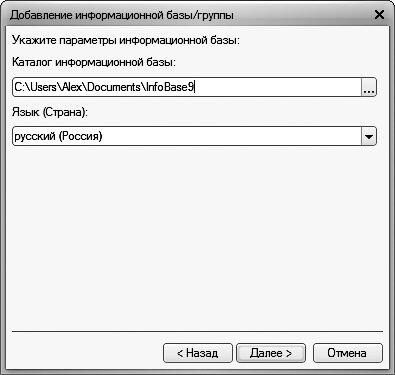Click the separator line above the buttons
395x375 pixels.
pyautogui.click(x=197, y=332)
